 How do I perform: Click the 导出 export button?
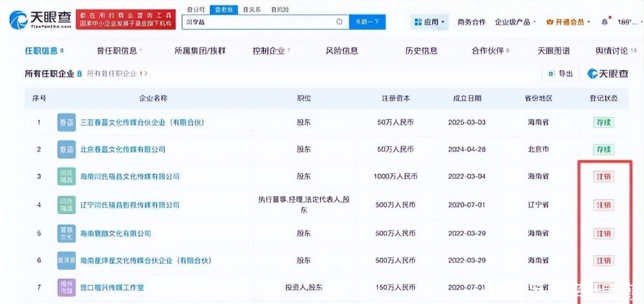pos(561,73)
